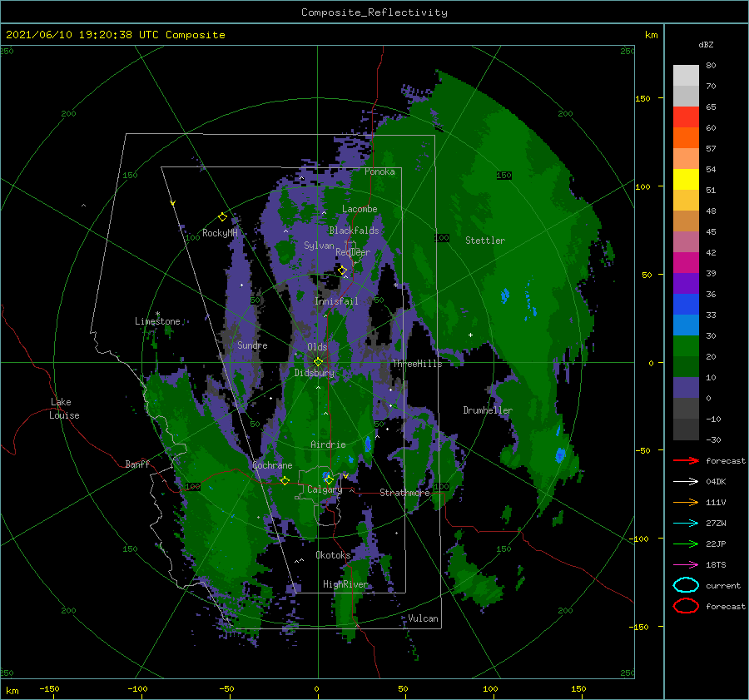749x700 pixels.
Task: Click the HighRiver city label
Action: click(x=345, y=584)
